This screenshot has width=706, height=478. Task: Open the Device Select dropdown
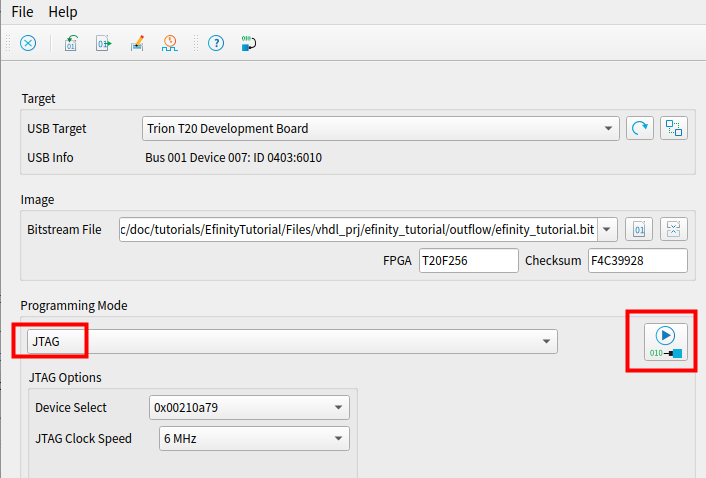tap(249, 407)
